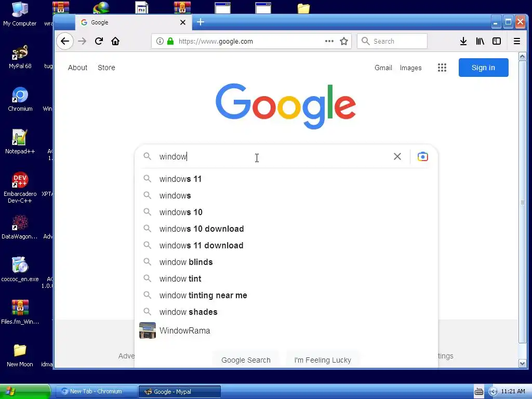Click the green padlock security icon

[x=170, y=42]
